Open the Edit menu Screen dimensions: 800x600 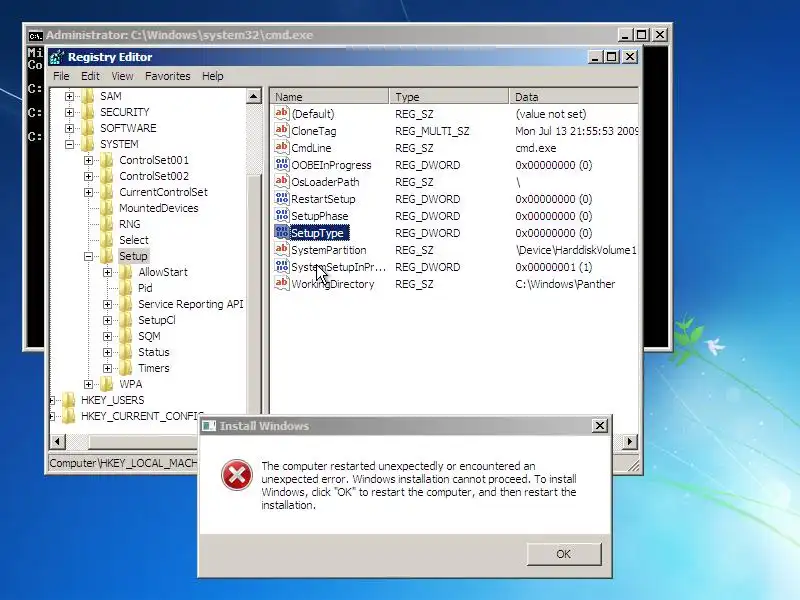tap(90, 76)
